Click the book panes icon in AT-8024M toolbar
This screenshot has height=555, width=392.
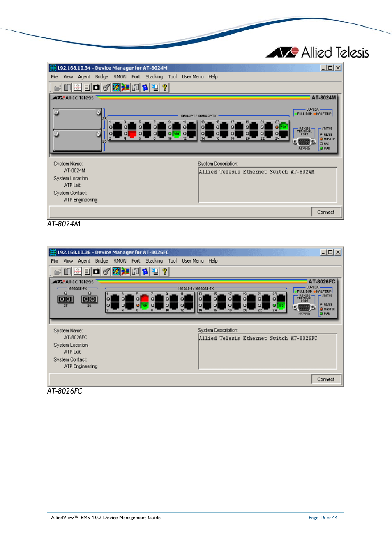(x=67, y=88)
